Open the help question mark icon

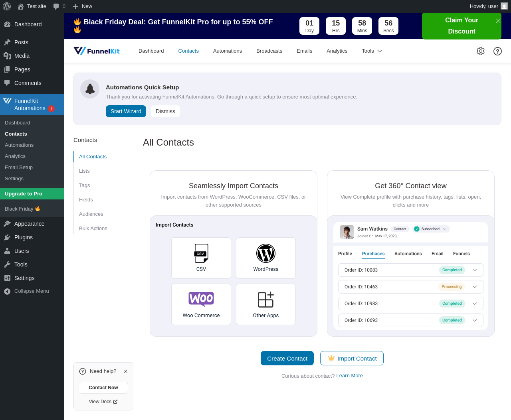[497, 51]
